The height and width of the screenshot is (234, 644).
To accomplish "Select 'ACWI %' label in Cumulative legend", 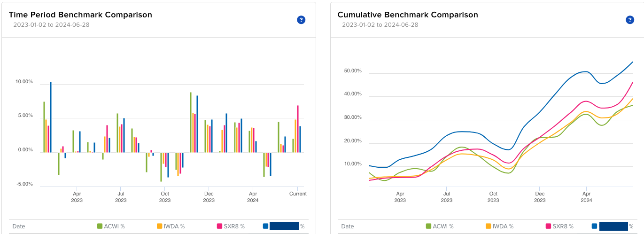I will (x=443, y=226).
